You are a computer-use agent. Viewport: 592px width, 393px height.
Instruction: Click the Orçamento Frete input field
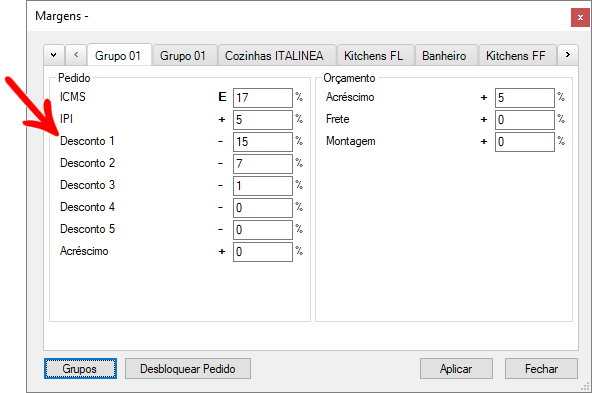pyautogui.click(x=525, y=120)
